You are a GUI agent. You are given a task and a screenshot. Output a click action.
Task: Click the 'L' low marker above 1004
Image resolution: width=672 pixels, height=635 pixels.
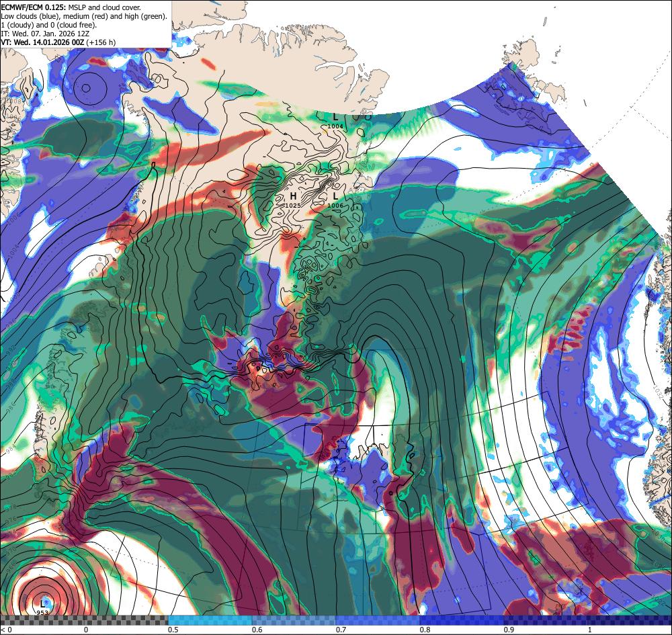click(335, 116)
